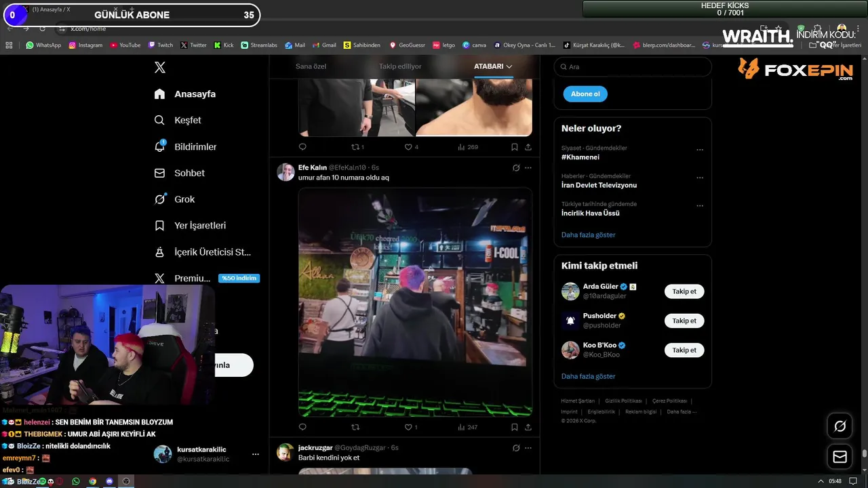Screen dimensions: 868x488
Task: Open Keşfet search page
Action: coord(178,120)
